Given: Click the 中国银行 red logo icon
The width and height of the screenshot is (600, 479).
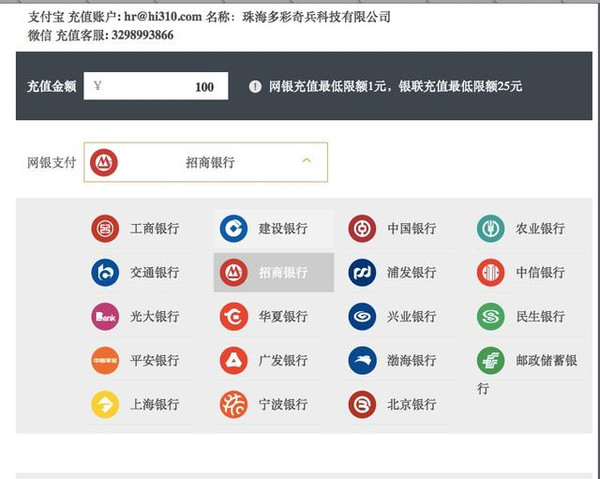Looking at the screenshot, I should tap(362, 229).
